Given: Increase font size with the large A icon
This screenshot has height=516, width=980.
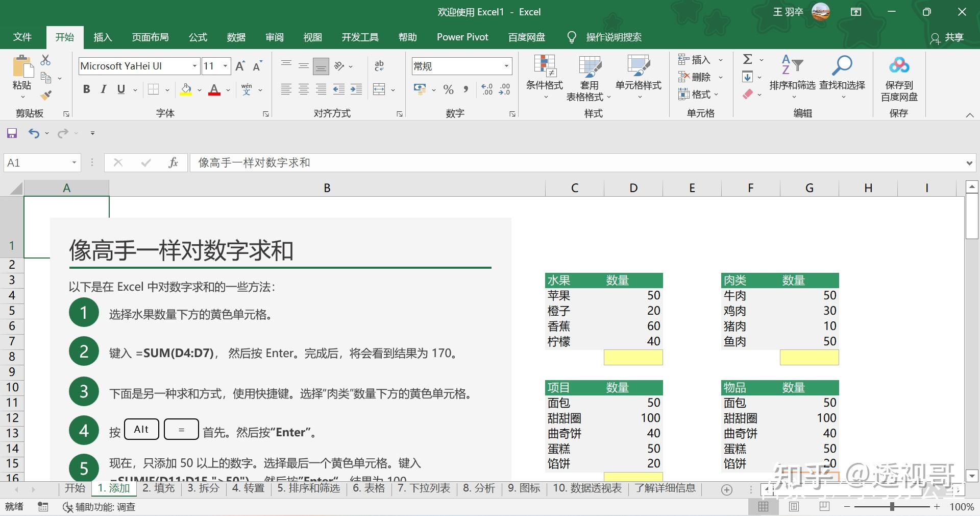Looking at the screenshot, I should tap(240, 66).
